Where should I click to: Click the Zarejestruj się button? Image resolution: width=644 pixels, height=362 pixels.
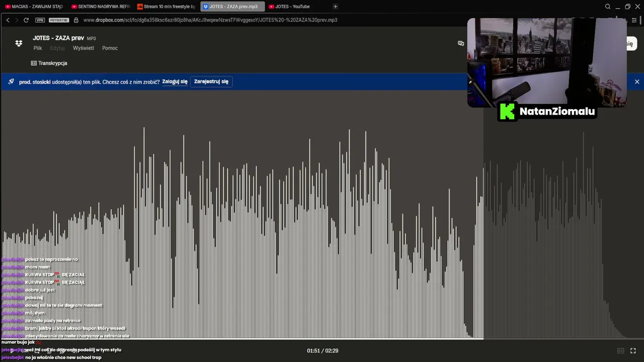211,81
